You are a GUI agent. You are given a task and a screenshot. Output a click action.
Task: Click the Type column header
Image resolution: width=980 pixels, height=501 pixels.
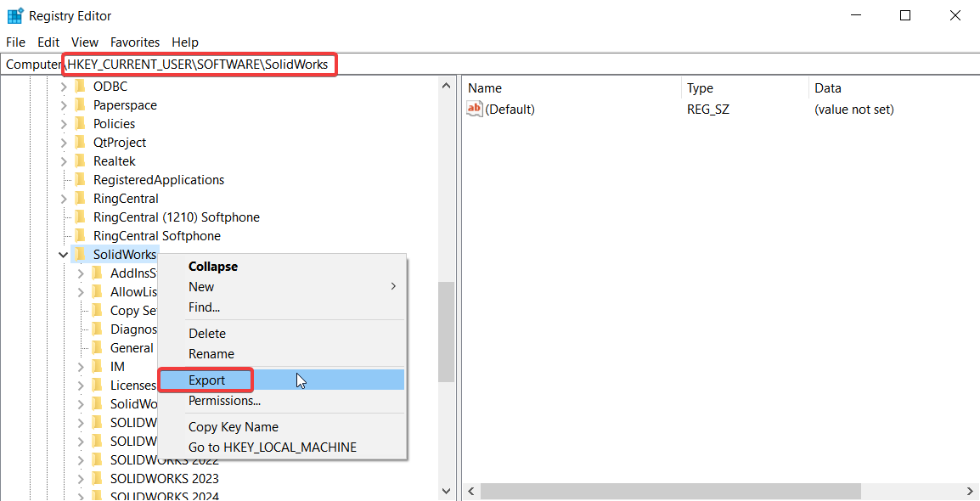coord(745,88)
